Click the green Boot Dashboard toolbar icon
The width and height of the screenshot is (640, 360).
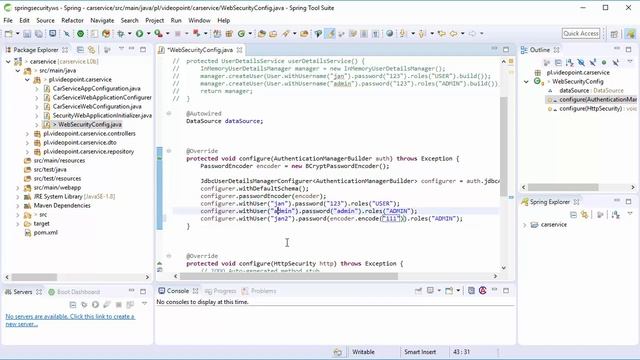tap(80, 33)
